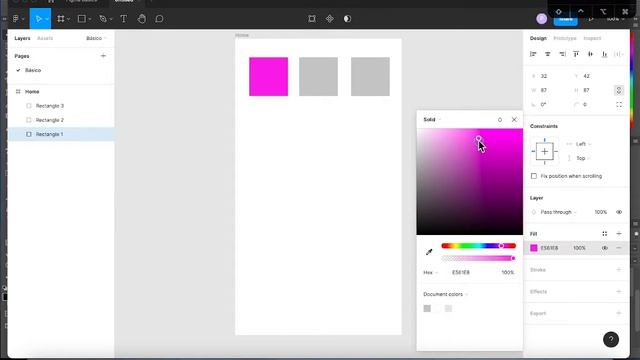Click the user avatar in the toolbar
This screenshot has width=640, height=360.
click(x=542, y=19)
